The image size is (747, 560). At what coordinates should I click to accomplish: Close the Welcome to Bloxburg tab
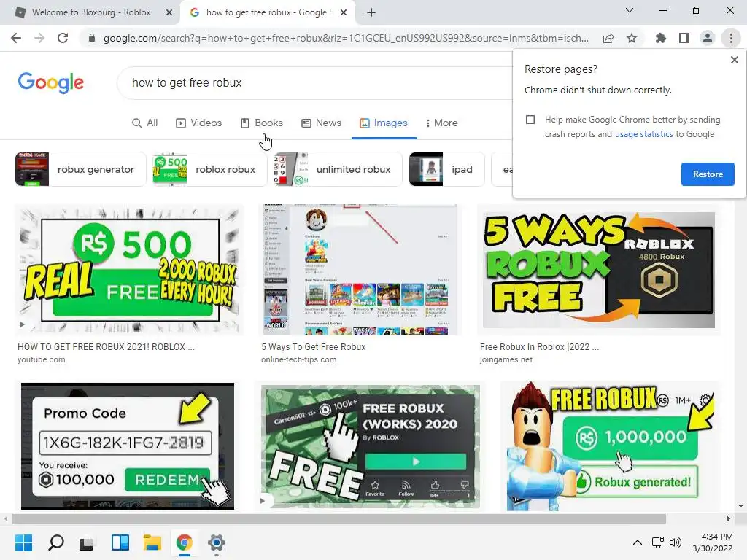169,12
